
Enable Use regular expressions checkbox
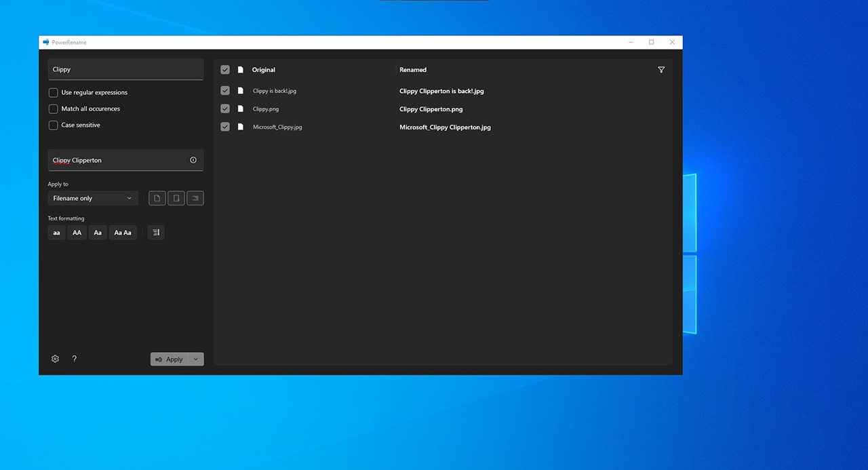coord(53,92)
